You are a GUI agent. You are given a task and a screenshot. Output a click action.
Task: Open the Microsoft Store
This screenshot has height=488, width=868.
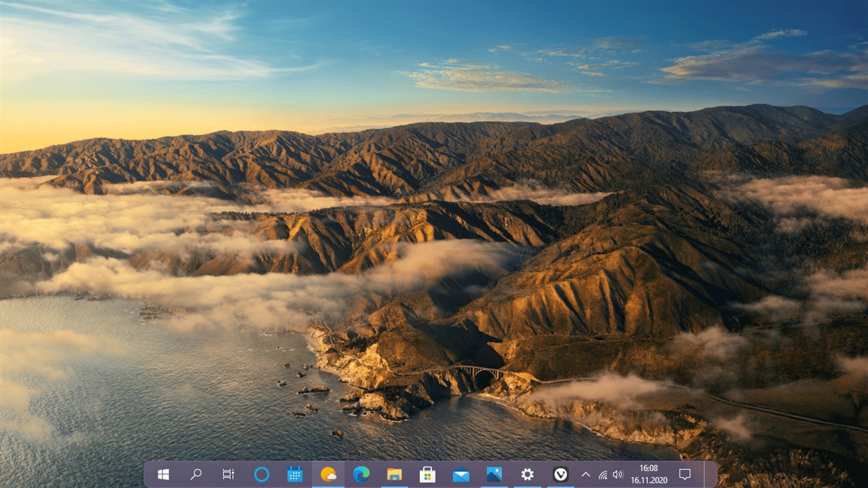point(427,474)
